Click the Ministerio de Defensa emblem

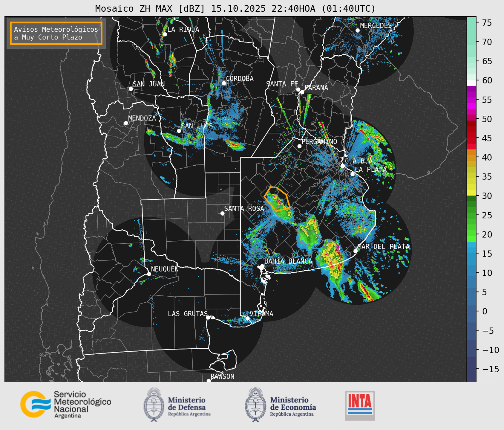tap(154, 405)
